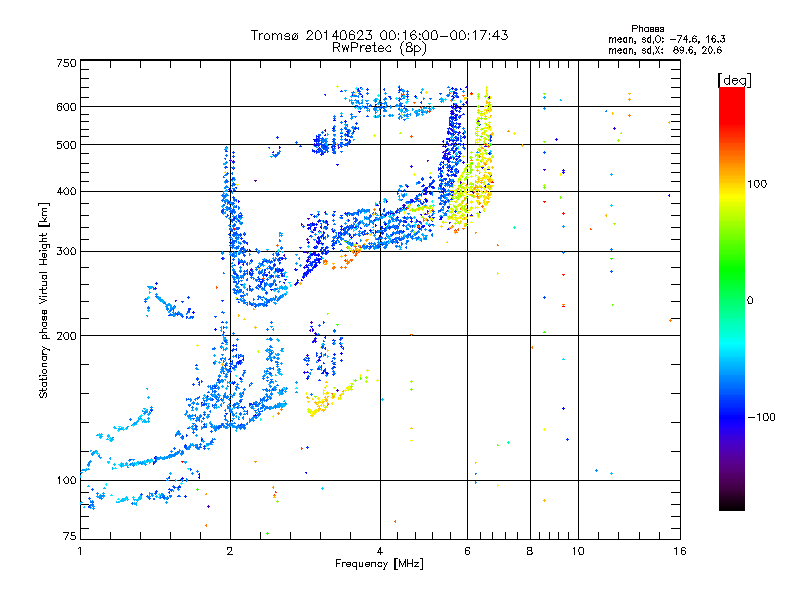Click the x-axis tick label '10'
The width and height of the screenshot is (800, 600).
(x=578, y=551)
